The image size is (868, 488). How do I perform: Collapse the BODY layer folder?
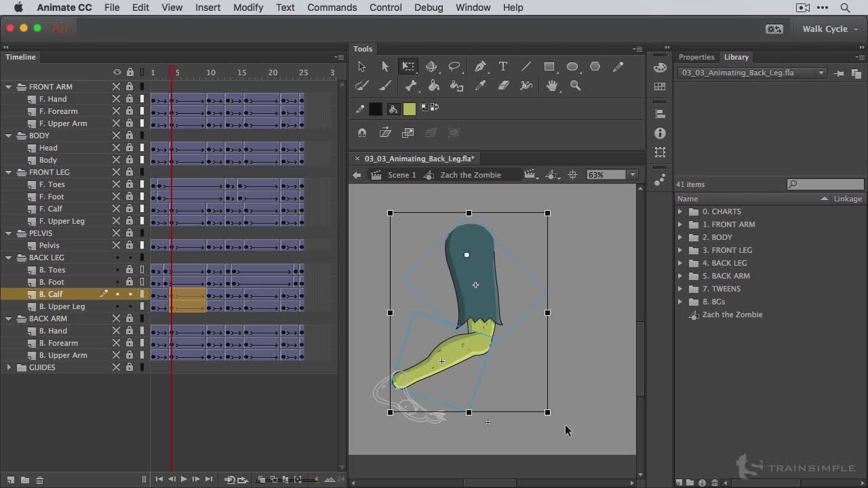9,136
